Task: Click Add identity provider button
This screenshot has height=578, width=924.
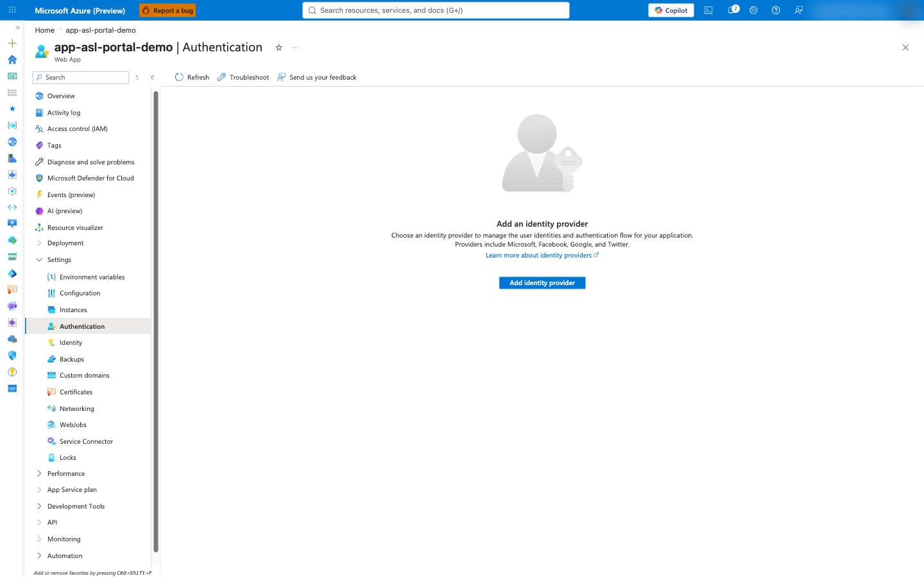Action: coord(542,283)
